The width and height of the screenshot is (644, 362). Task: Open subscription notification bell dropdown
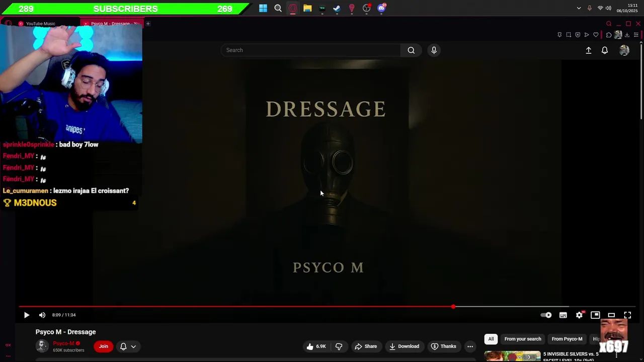(128, 346)
